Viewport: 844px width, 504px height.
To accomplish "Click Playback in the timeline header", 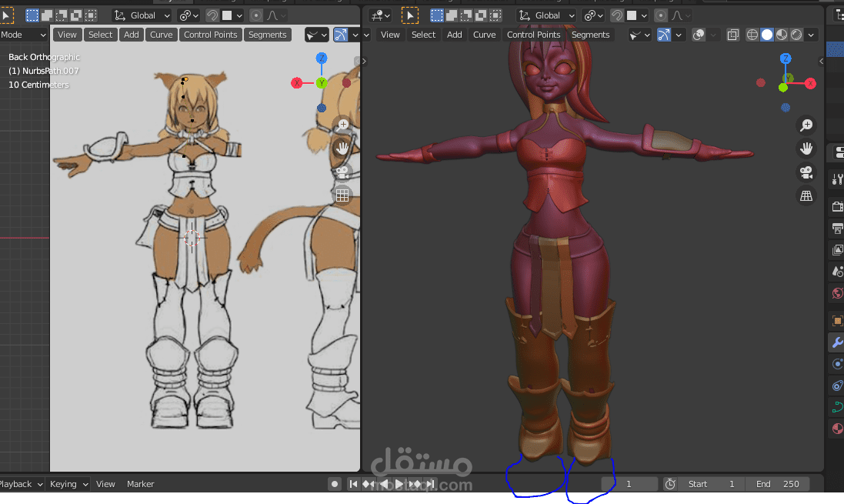I will point(17,484).
